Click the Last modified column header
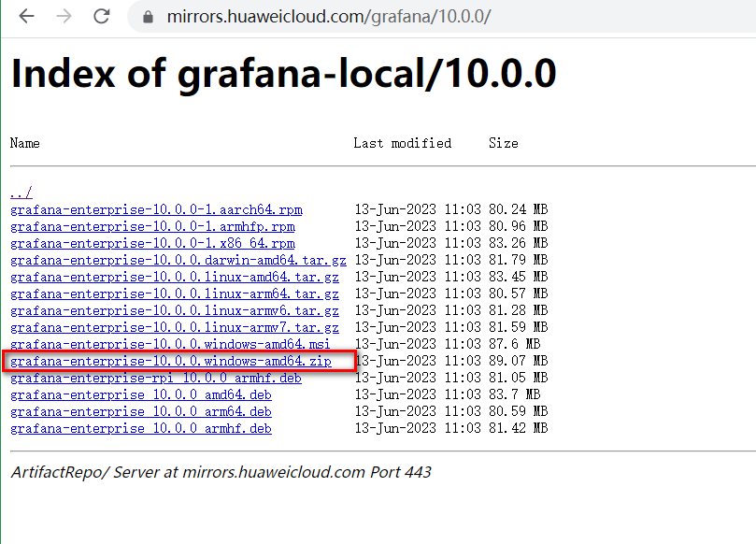The height and width of the screenshot is (544, 756). [403, 143]
